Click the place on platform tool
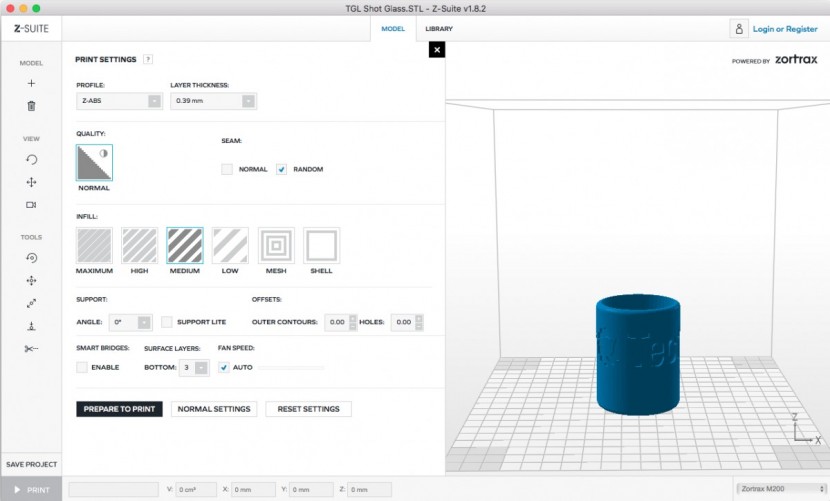Screen dimensions: 830x501 pos(31,326)
